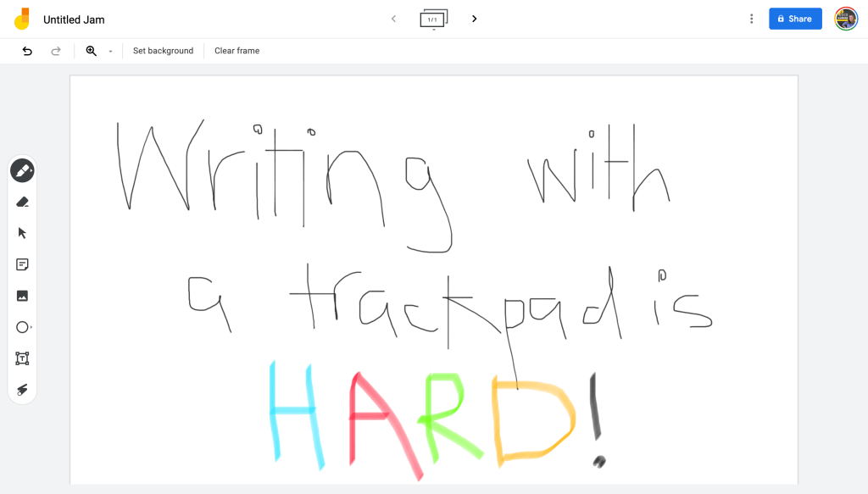The height and width of the screenshot is (494, 868).
Task: Open your Google account avatar
Action: (x=845, y=18)
